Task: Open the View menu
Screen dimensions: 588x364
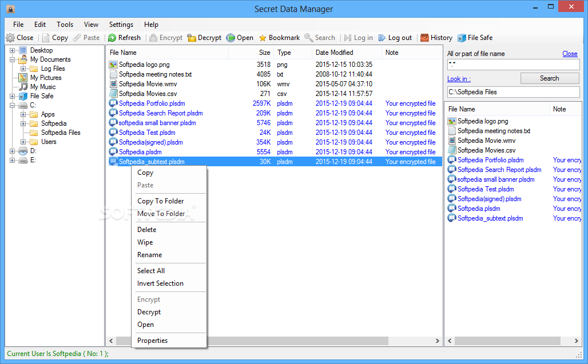Action: pos(91,25)
